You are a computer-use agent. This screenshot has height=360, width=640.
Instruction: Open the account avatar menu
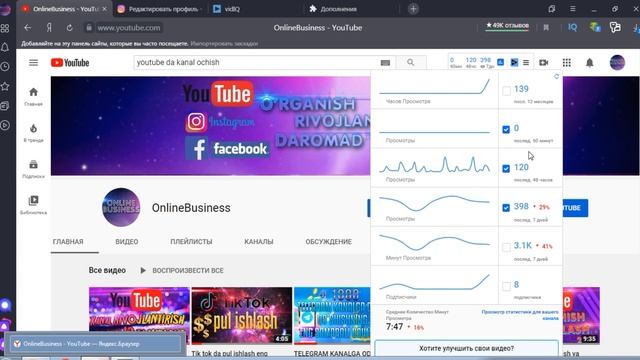tap(617, 62)
